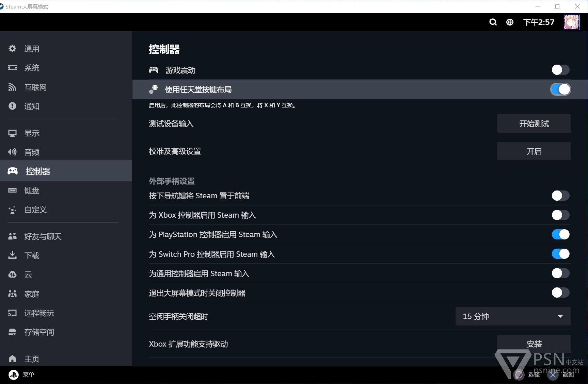Open search with the magnifier icon
This screenshot has height=384, width=588.
tap(493, 22)
